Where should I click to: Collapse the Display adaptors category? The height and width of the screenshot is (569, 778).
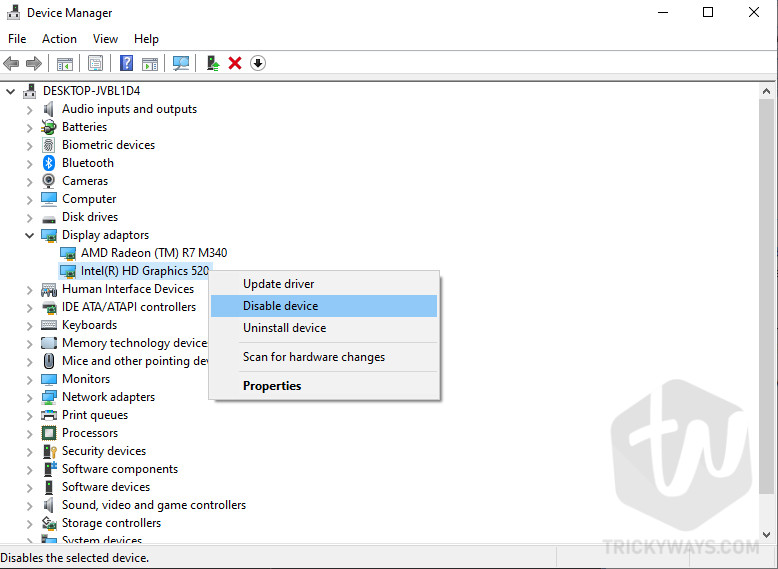click(29, 235)
